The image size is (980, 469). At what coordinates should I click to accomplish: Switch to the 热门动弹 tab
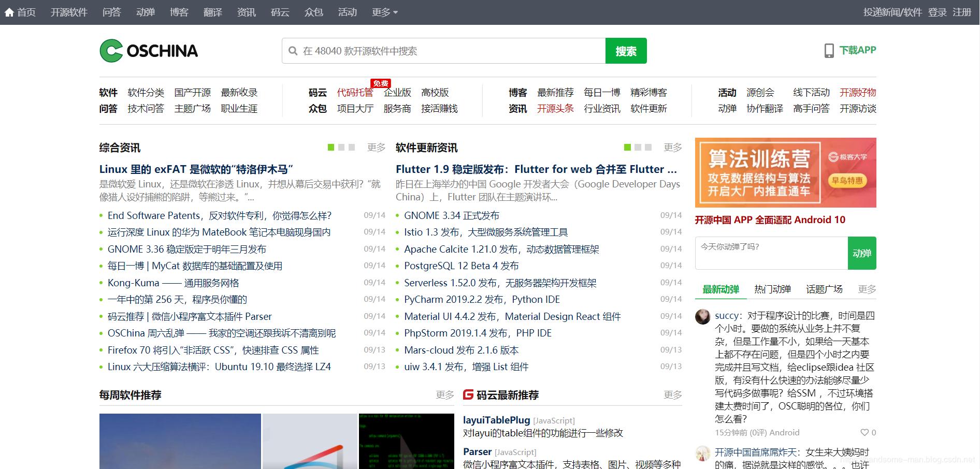(x=773, y=290)
